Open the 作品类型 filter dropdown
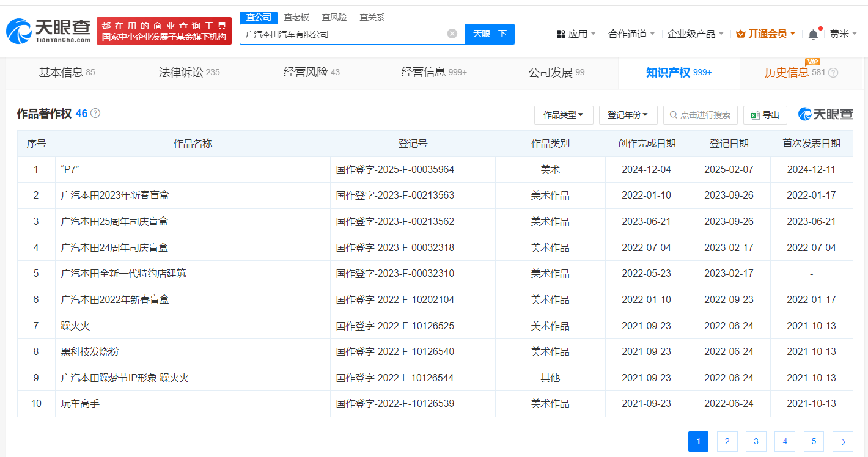This screenshot has width=868, height=457. pyautogui.click(x=564, y=115)
